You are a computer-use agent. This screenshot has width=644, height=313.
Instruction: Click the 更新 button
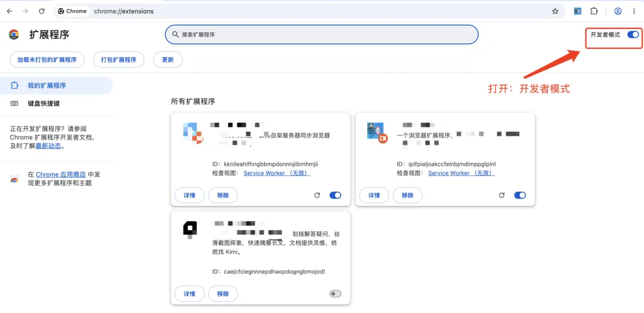pyautogui.click(x=168, y=60)
